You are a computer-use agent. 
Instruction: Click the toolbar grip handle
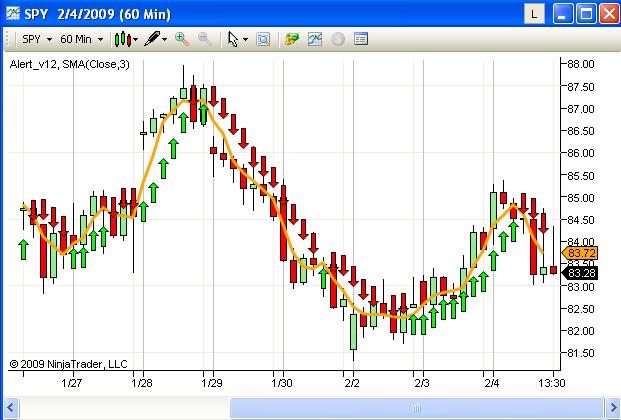(x=7, y=39)
